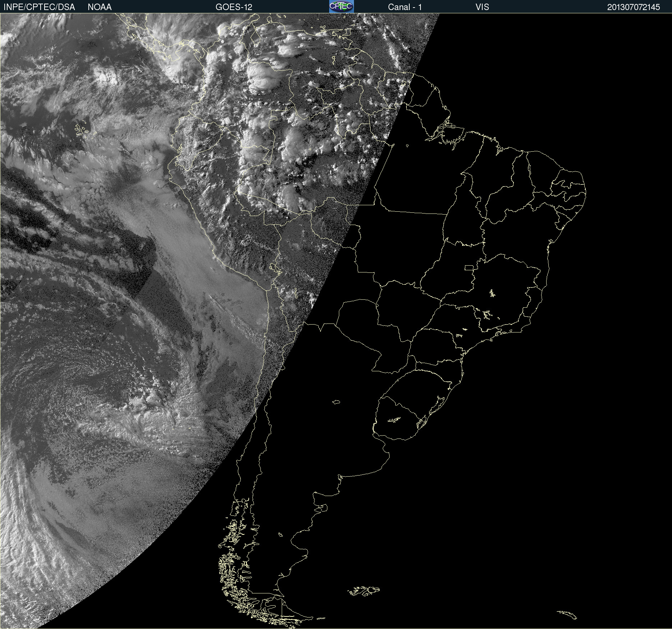Click the 201307072145 timestamp
Viewport: 672px width, 629px height.
coord(634,7)
